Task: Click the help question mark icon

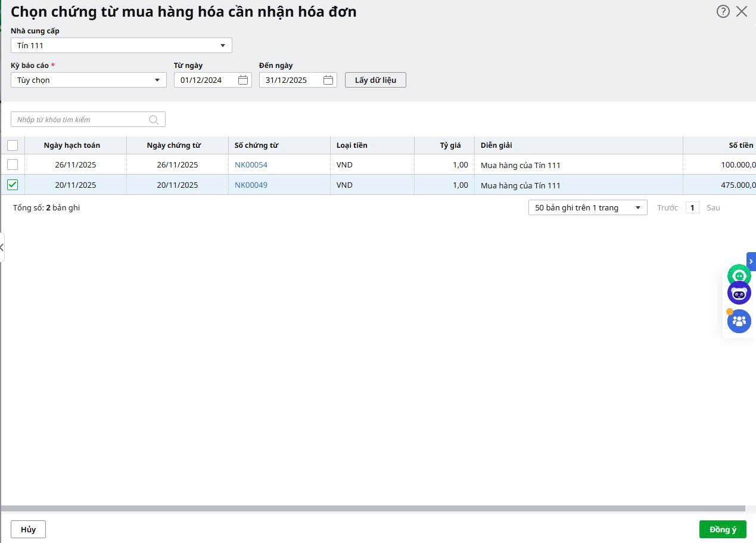Action: [x=723, y=11]
